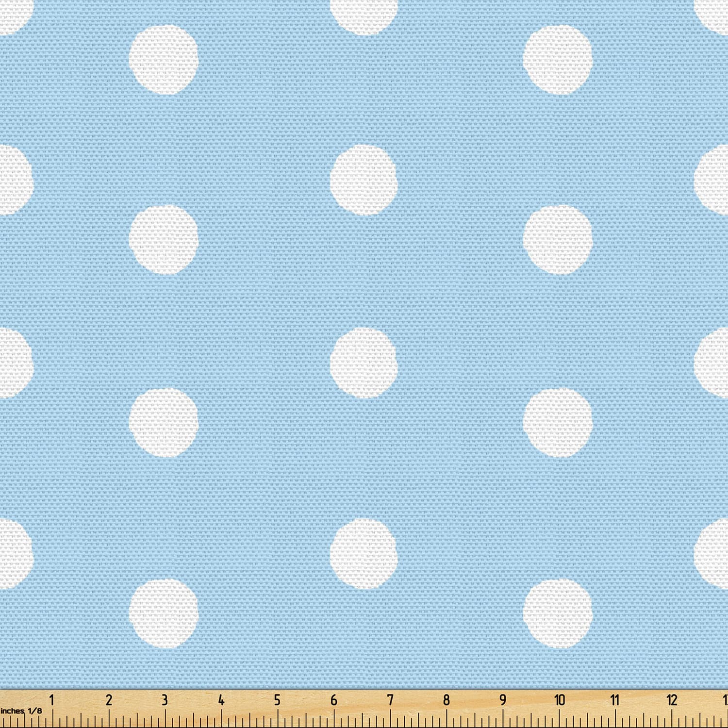Select the ruler's 3 inch mark number
The height and width of the screenshot is (728, 728).
pos(165,700)
